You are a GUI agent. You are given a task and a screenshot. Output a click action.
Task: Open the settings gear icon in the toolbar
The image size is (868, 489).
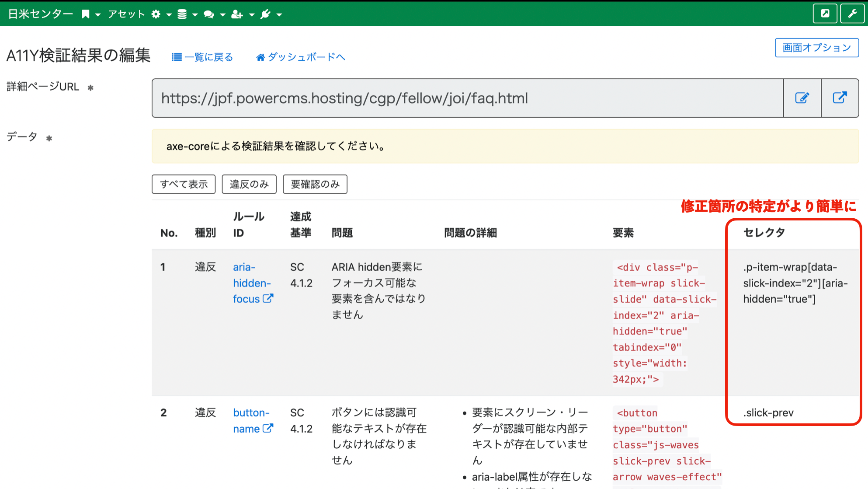(155, 14)
